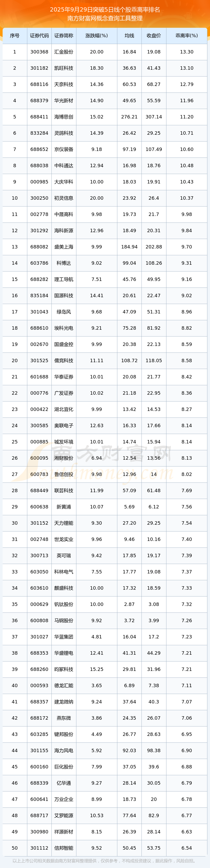210x868 pixels.
Task: Click the subtitle 南方财富网概念查询工具整理
Action: 105,19
